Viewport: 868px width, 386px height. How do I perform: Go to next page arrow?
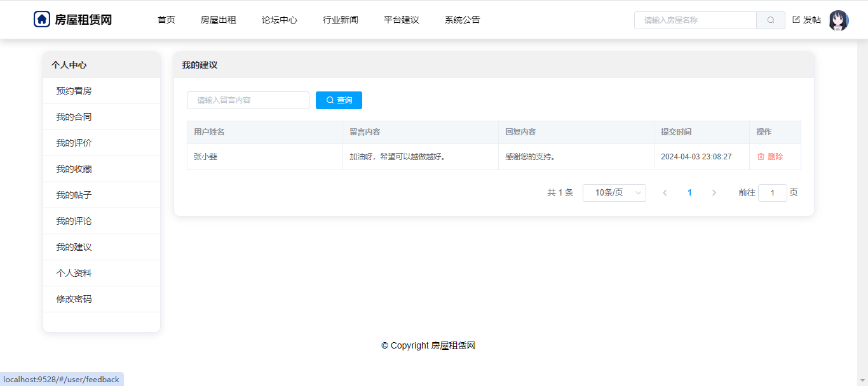click(x=714, y=193)
